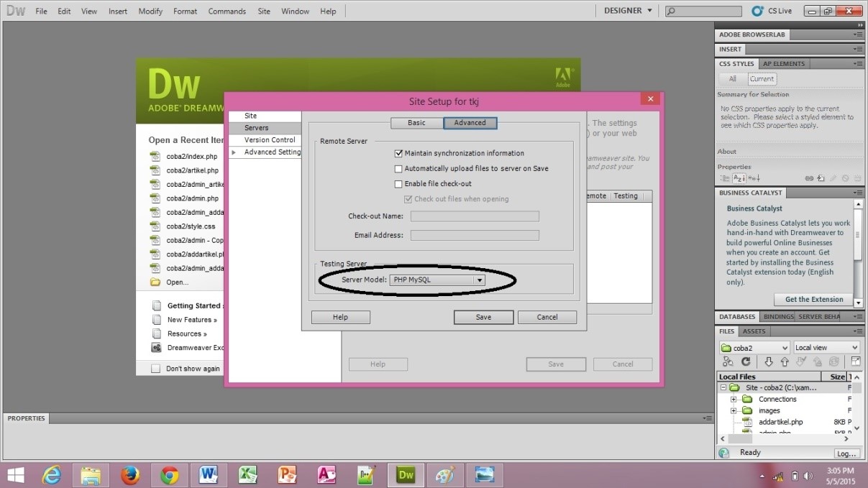
Task: Switch to the Bindings tab
Action: (x=778, y=317)
